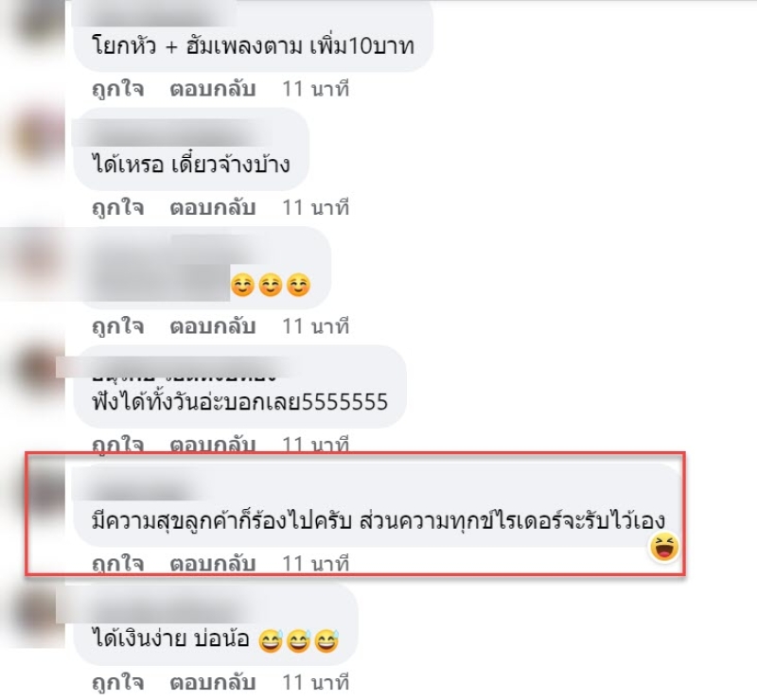Reply to the highlighted มีความสุขลูกค้าก็ร้องไปครับ comment
This screenshot has height=700, width=757.
[x=212, y=564]
